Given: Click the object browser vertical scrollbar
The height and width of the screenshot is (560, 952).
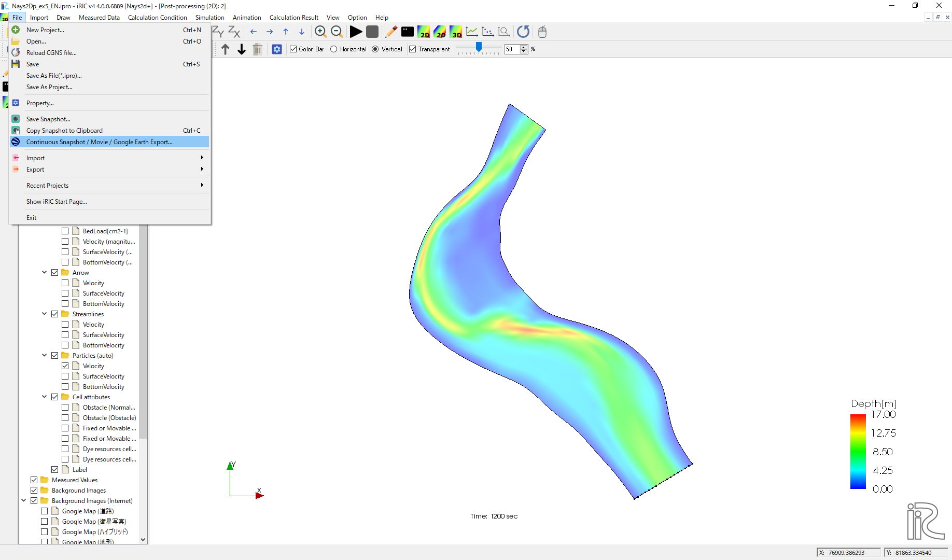Looking at the screenshot, I should (143, 332).
